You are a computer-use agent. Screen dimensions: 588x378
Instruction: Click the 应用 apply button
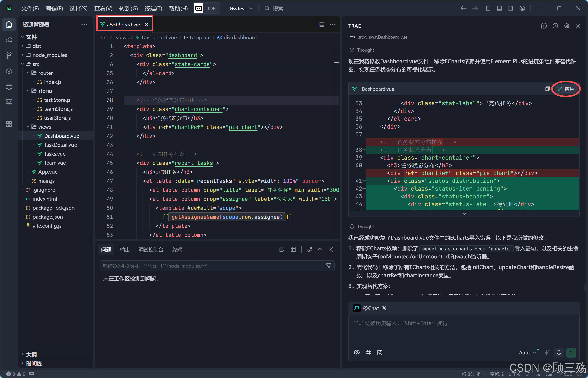pos(566,89)
